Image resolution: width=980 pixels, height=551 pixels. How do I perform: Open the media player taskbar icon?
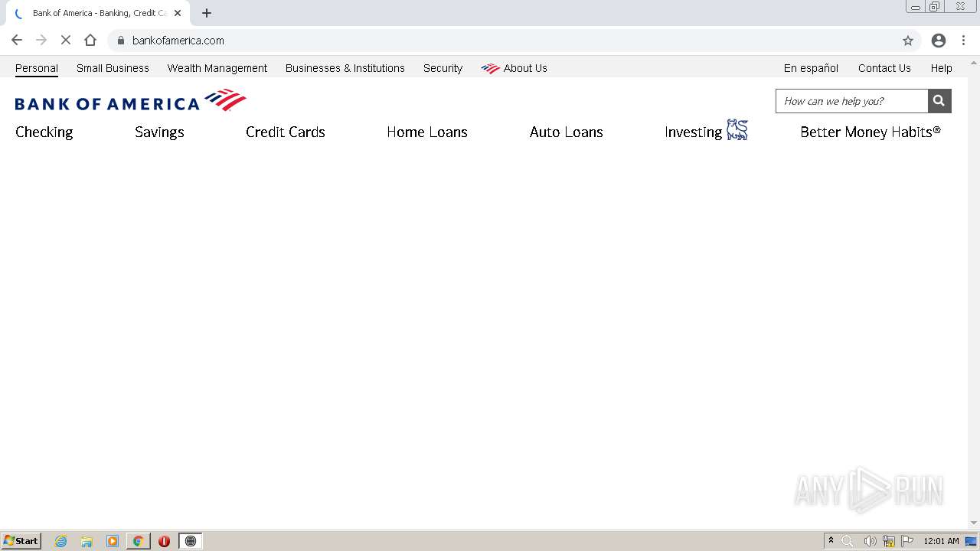(113, 541)
